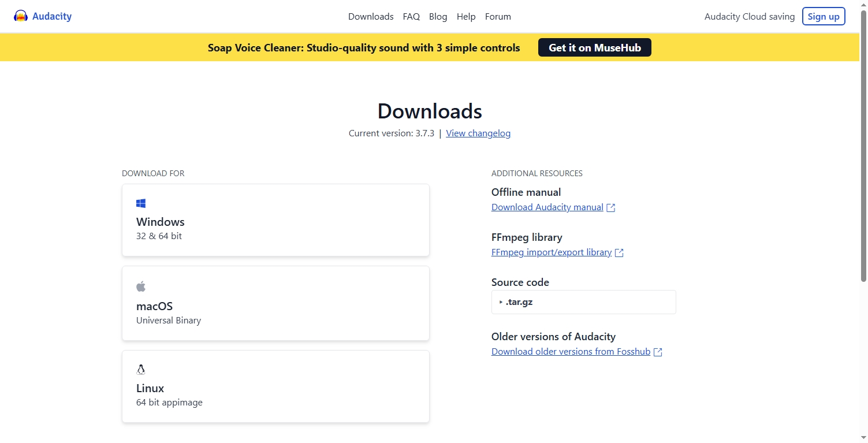Image resolution: width=868 pixels, height=443 pixels.
Task: Open the Forum nav item
Action: 498,17
